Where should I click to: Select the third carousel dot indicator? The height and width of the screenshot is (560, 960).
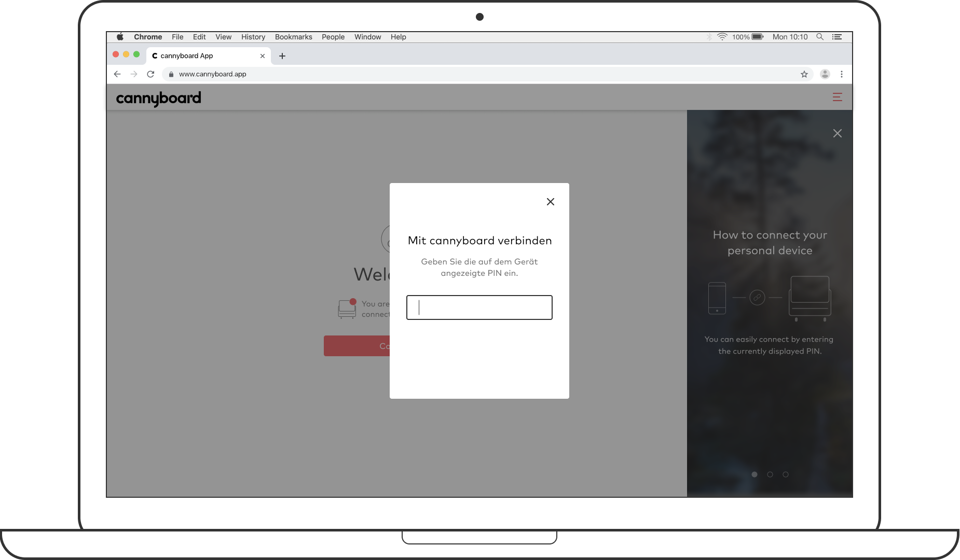[786, 474]
